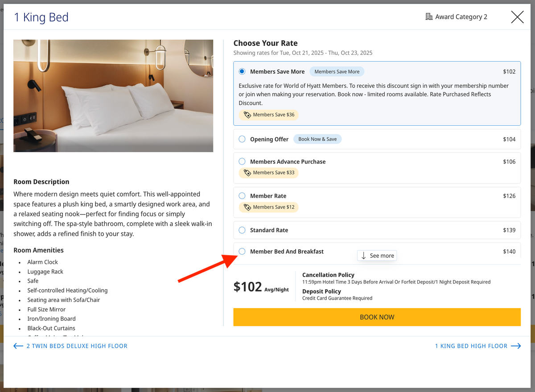Click the tag icon on Members Save $36
This screenshot has width=535, height=392.
point(248,115)
